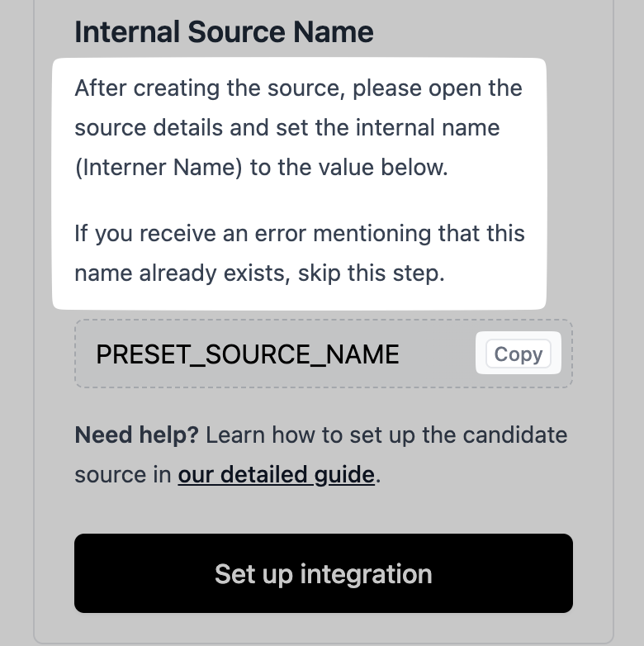
Task: Click the 'to the value below' text
Action: (x=348, y=168)
